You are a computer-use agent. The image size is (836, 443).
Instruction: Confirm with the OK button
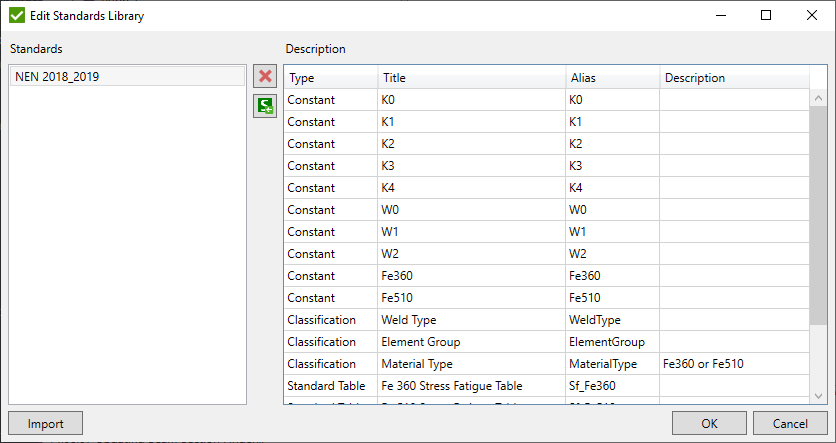tap(709, 423)
